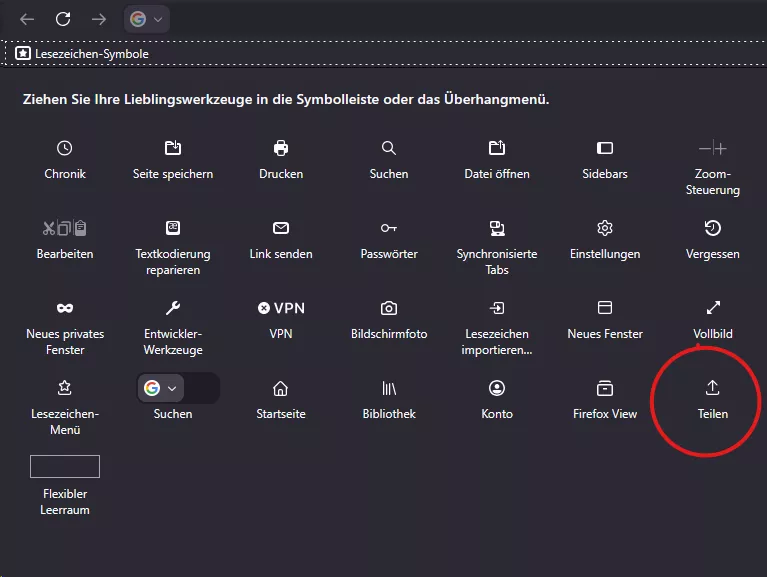Click the Lesezeichen-Symbole toolbar item

coord(82,53)
